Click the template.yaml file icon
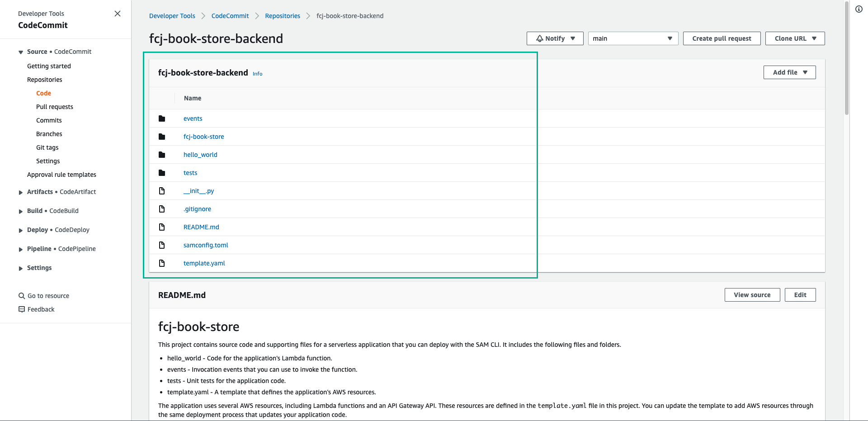This screenshot has width=868, height=421. point(162,263)
